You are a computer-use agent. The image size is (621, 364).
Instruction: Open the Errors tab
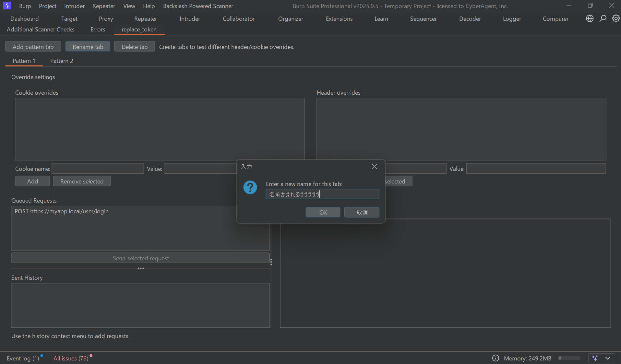[98, 29]
